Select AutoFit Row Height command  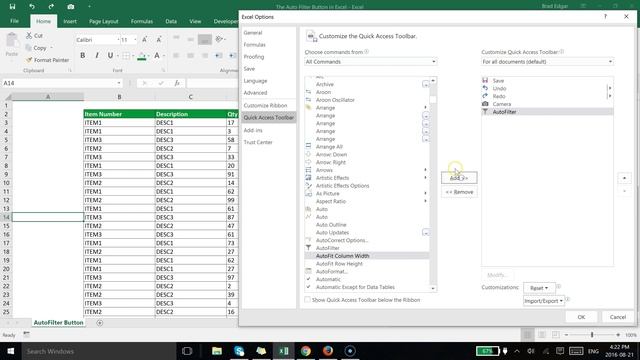[x=367, y=264]
